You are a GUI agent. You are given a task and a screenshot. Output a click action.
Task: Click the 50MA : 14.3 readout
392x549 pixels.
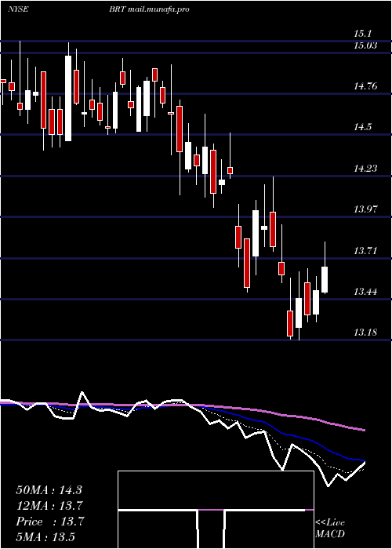[x=49, y=490]
